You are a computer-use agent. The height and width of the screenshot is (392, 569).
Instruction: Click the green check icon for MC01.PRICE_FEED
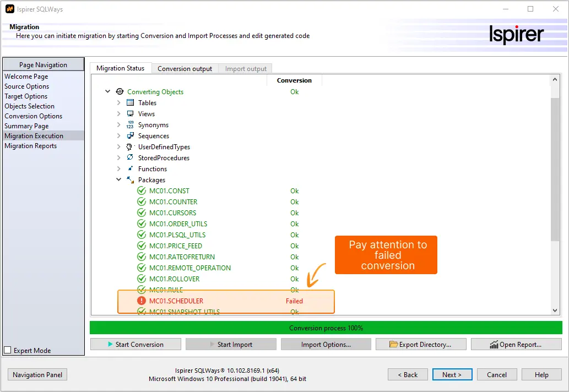click(x=142, y=246)
